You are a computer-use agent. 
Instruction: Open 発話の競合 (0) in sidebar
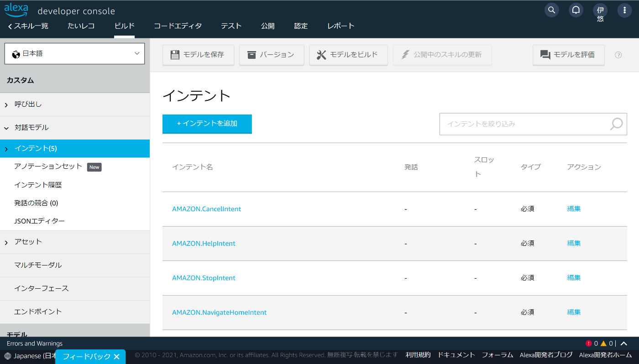tap(36, 203)
